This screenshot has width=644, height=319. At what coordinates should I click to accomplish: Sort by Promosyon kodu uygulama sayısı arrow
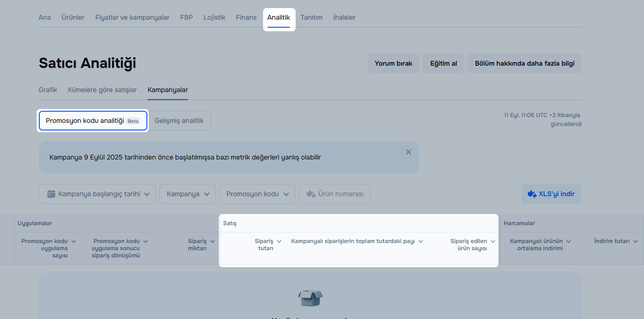73,241
